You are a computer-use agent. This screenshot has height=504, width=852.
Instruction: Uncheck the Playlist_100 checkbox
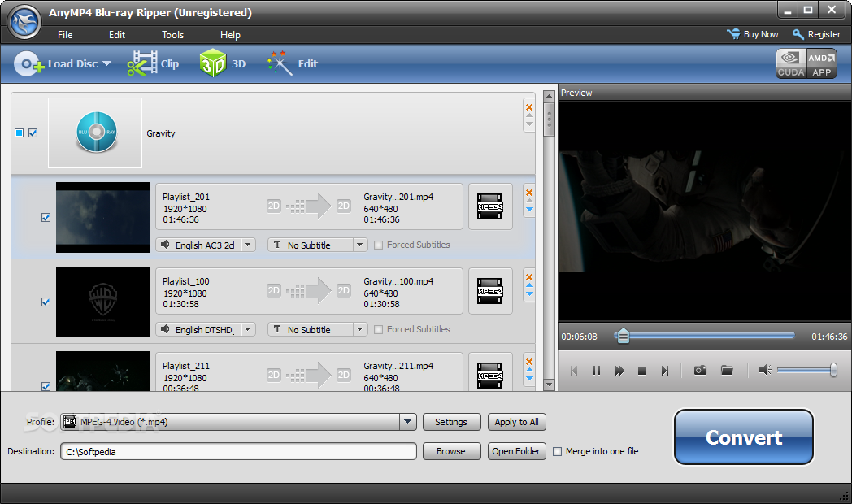pos(46,302)
